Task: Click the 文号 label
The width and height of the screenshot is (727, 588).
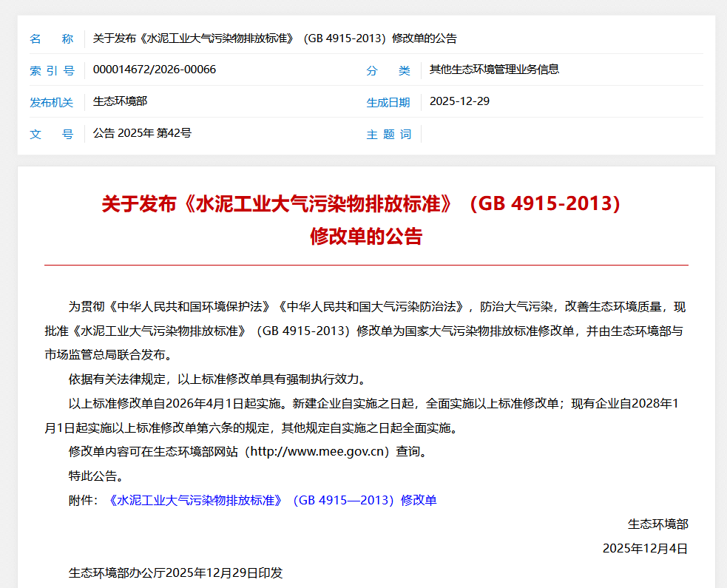Action: tap(52, 134)
